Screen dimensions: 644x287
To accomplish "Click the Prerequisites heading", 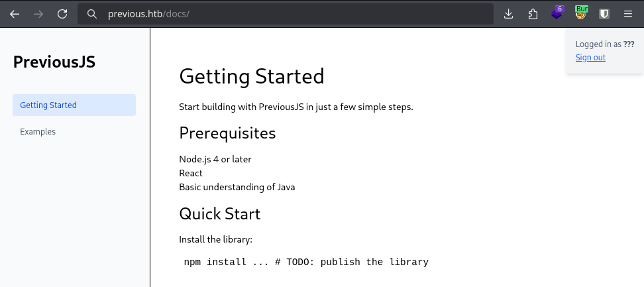I will pos(227,133).
